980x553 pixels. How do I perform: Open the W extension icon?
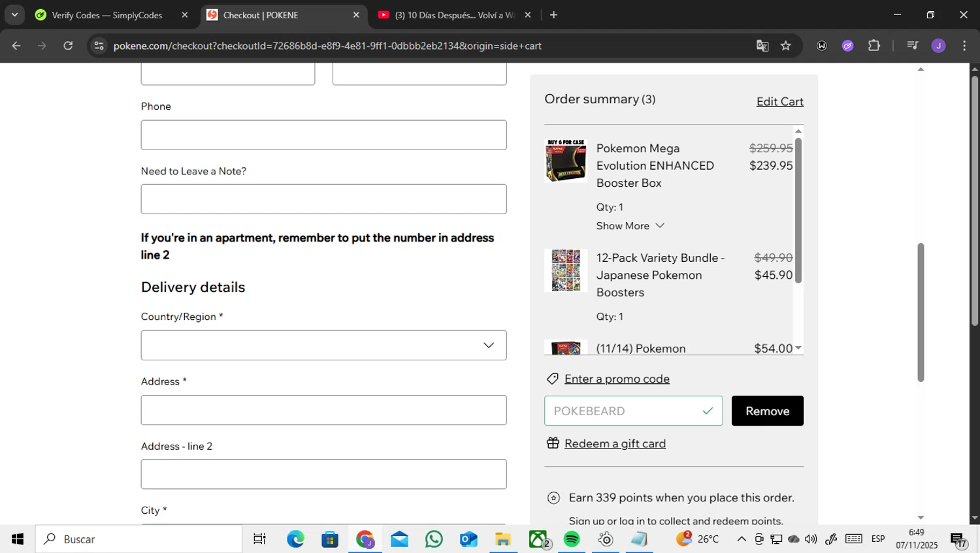point(822,46)
